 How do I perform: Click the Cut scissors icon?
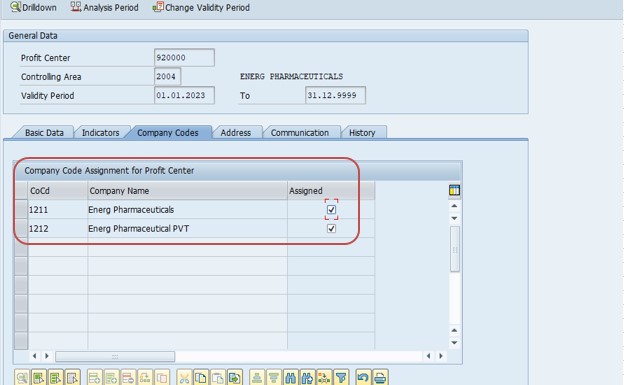click(184, 377)
